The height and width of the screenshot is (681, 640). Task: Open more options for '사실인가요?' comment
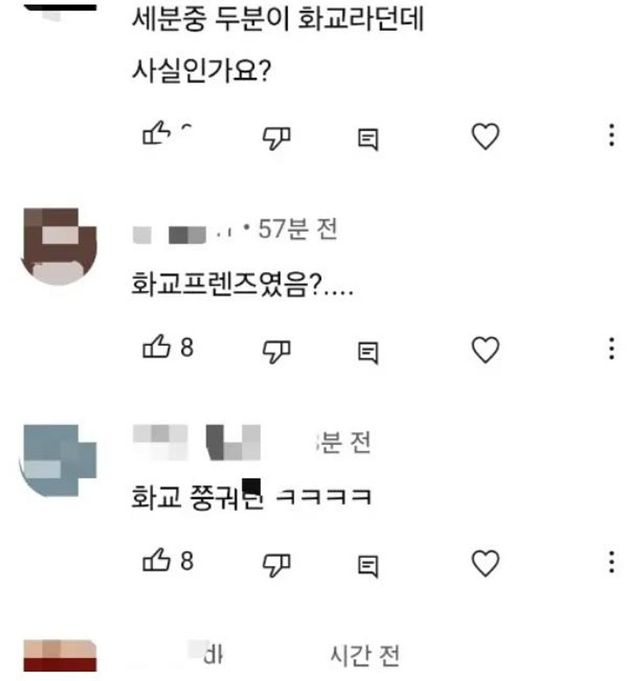(612, 135)
